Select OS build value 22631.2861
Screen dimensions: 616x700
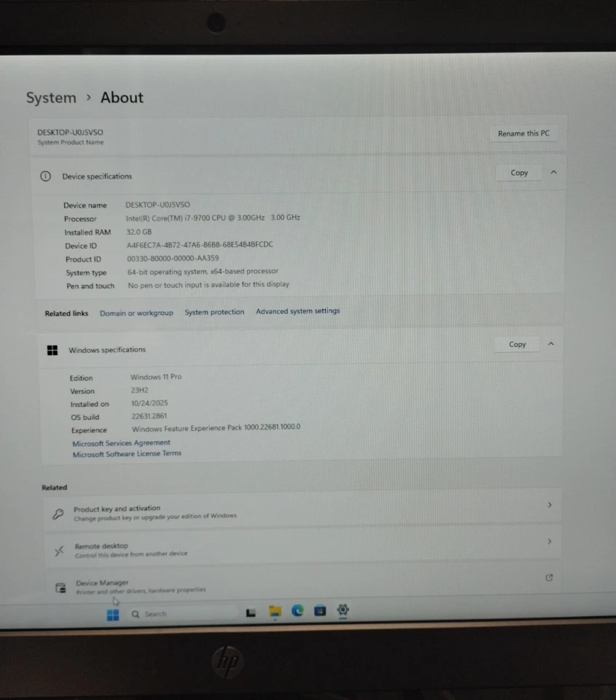pyautogui.click(x=149, y=416)
